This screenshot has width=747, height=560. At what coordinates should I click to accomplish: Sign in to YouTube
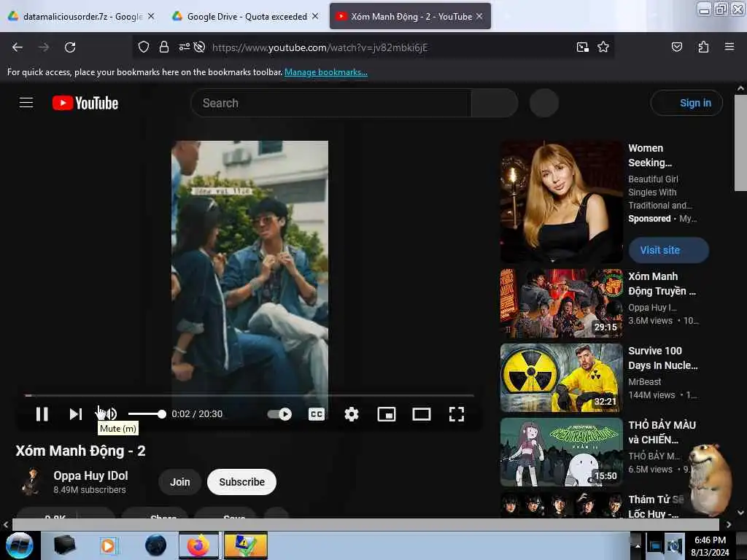pos(686,103)
